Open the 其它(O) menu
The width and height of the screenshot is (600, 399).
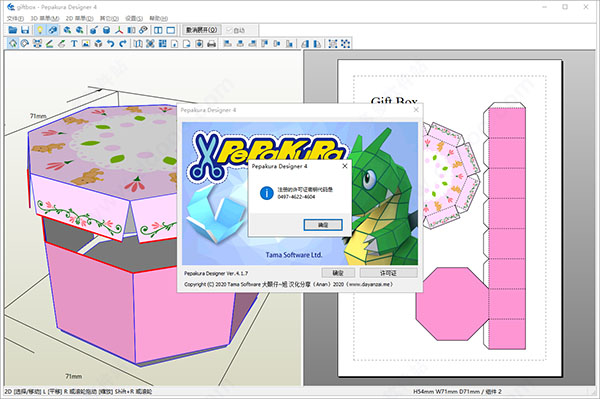click(109, 18)
